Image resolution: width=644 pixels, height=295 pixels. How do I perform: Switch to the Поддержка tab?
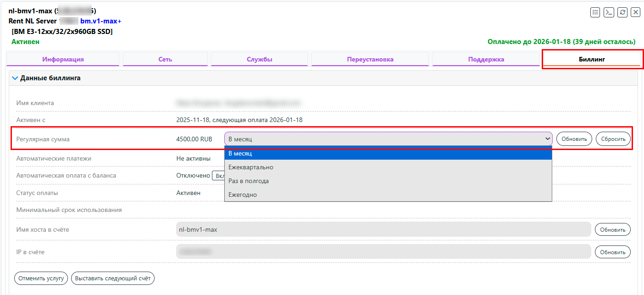pos(486,59)
